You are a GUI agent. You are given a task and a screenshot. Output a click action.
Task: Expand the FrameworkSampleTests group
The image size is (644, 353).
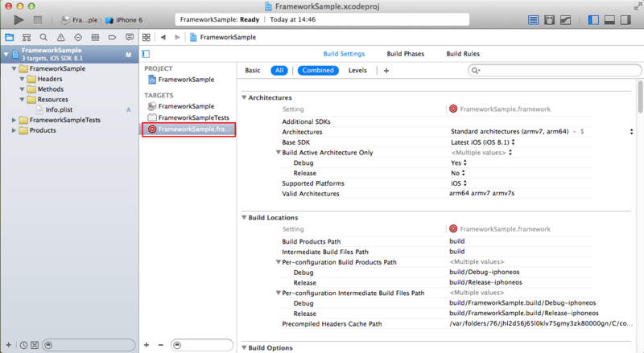(x=14, y=120)
